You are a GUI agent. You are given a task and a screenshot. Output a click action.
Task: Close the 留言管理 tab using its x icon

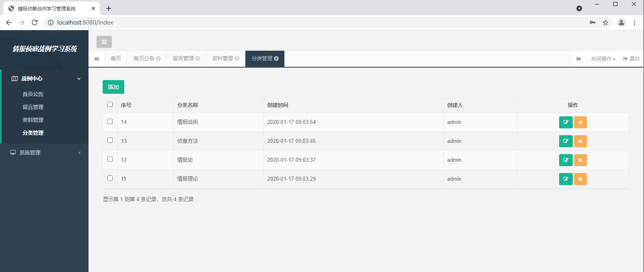pos(198,59)
